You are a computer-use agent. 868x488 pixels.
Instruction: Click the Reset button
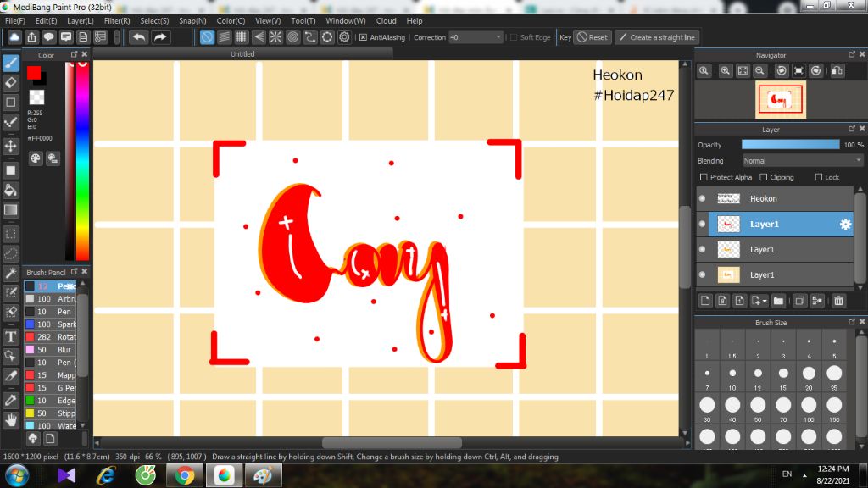click(593, 37)
